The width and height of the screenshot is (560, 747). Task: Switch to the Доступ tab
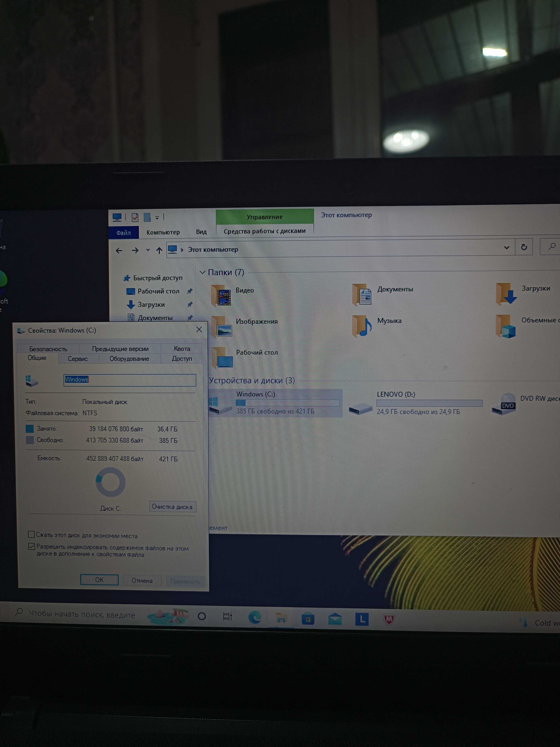coord(182,359)
